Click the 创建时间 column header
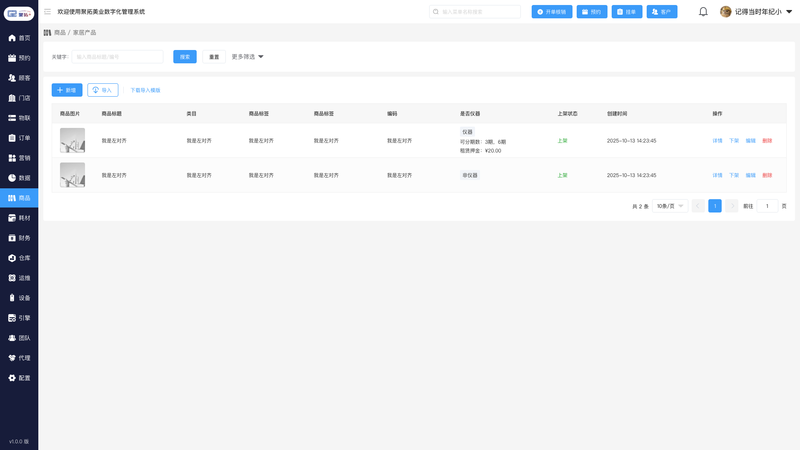The width and height of the screenshot is (800, 450). pyautogui.click(x=617, y=114)
